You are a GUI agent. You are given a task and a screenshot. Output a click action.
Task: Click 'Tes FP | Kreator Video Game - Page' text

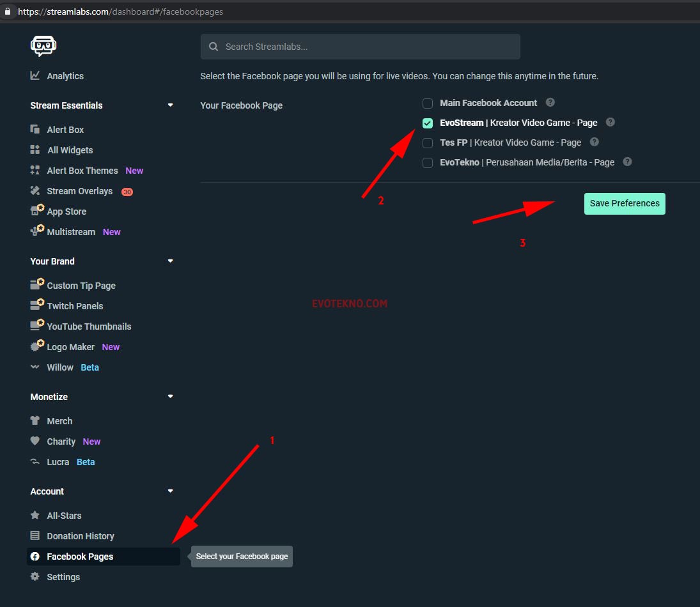coord(510,142)
